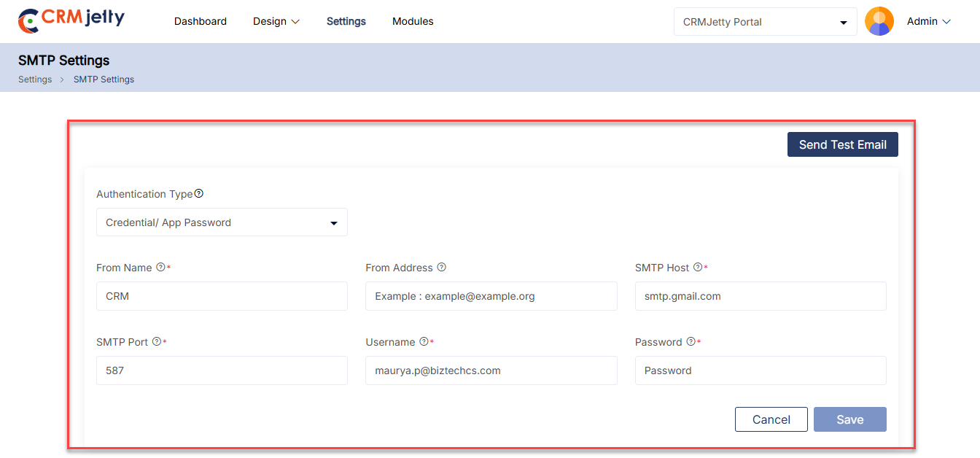Open the Authentication Type dropdown
980x458 pixels.
(x=222, y=222)
